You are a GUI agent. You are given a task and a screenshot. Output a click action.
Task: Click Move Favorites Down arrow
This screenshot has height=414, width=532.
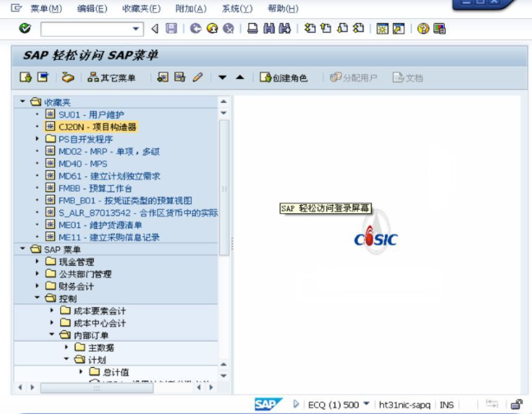pos(222,77)
